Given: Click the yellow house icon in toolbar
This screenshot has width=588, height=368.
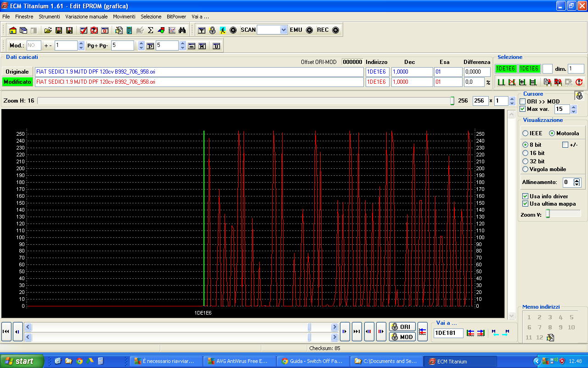Looking at the screenshot, I should (13, 30).
